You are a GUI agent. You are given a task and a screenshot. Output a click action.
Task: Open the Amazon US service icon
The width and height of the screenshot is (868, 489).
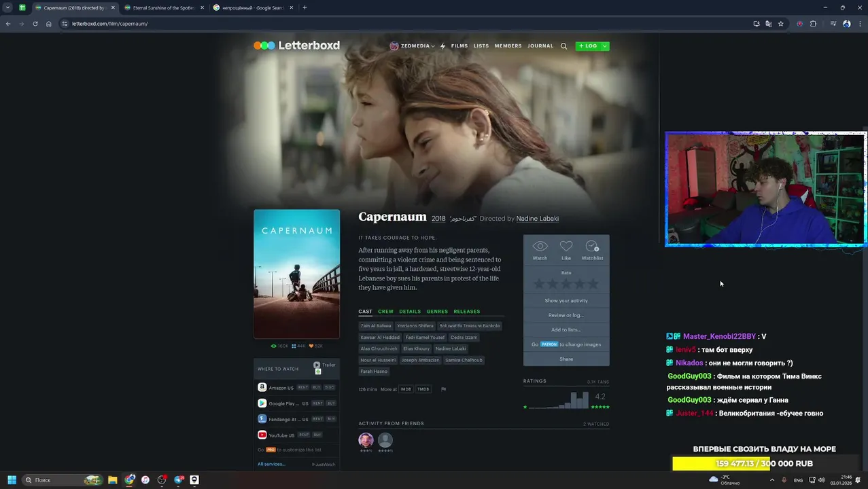tap(262, 387)
